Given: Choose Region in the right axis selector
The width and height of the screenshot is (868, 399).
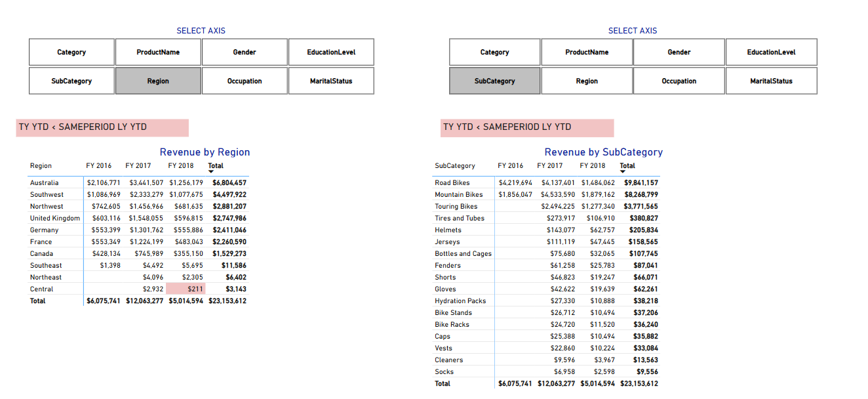Looking at the screenshot, I should tap(587, 81).
